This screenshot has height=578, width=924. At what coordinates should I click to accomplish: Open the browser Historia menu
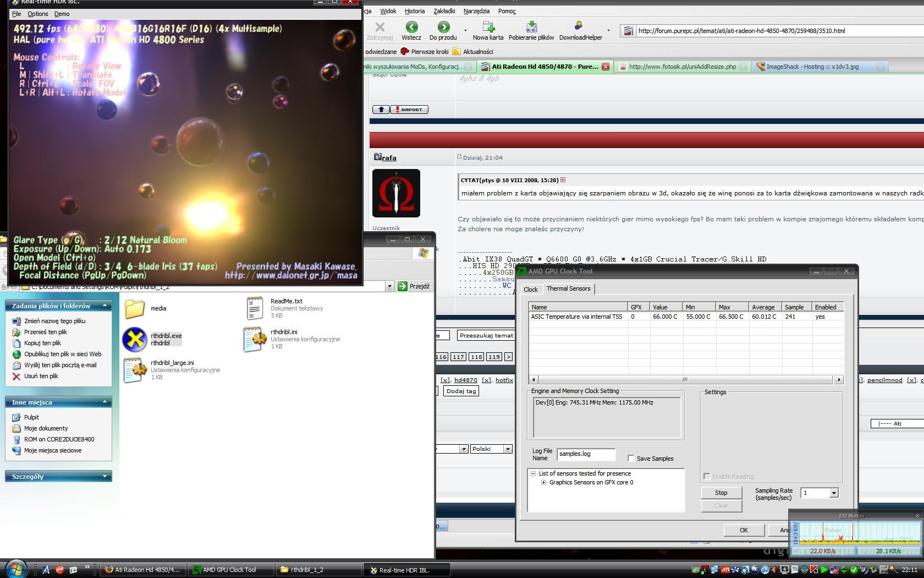(x=415, y=11)
